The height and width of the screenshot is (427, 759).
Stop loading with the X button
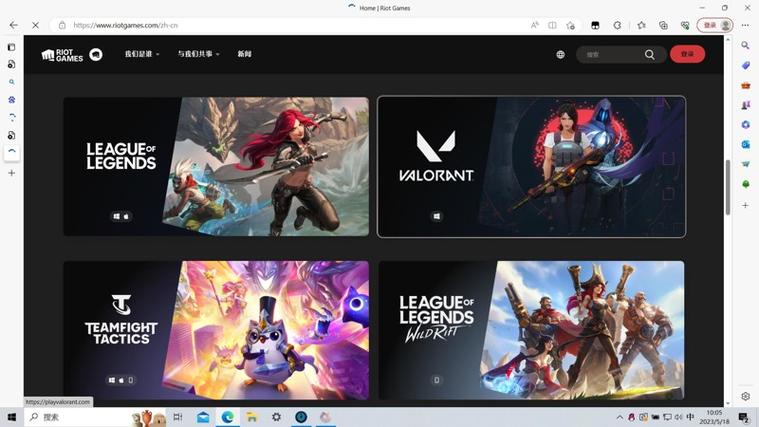tap(35, 25)
